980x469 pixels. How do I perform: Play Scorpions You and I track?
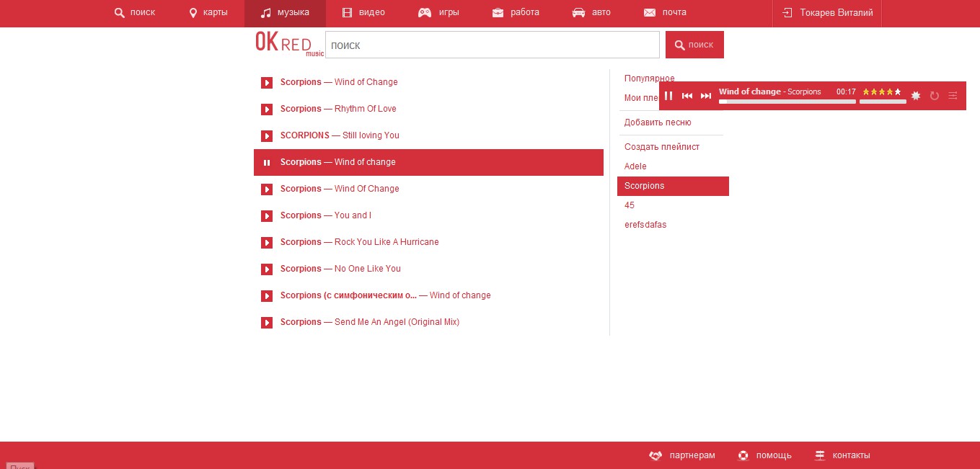tap(267, 216)
